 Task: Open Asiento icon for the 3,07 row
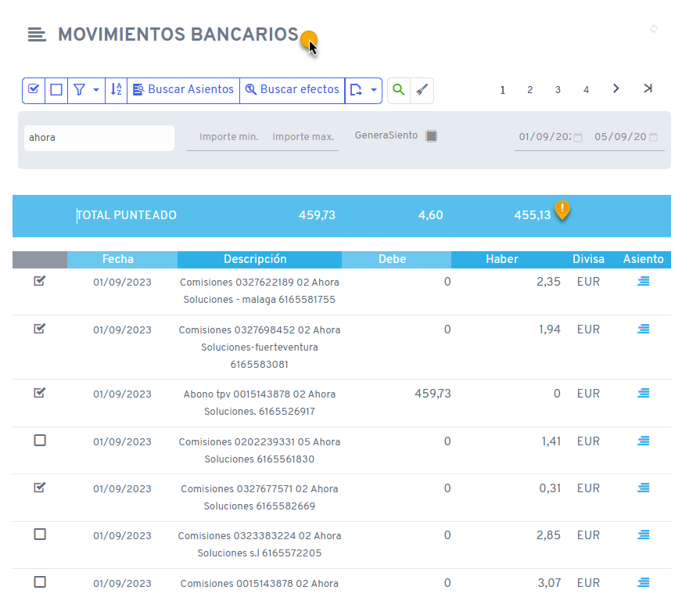pyautogui.click(x=644, y=583)
